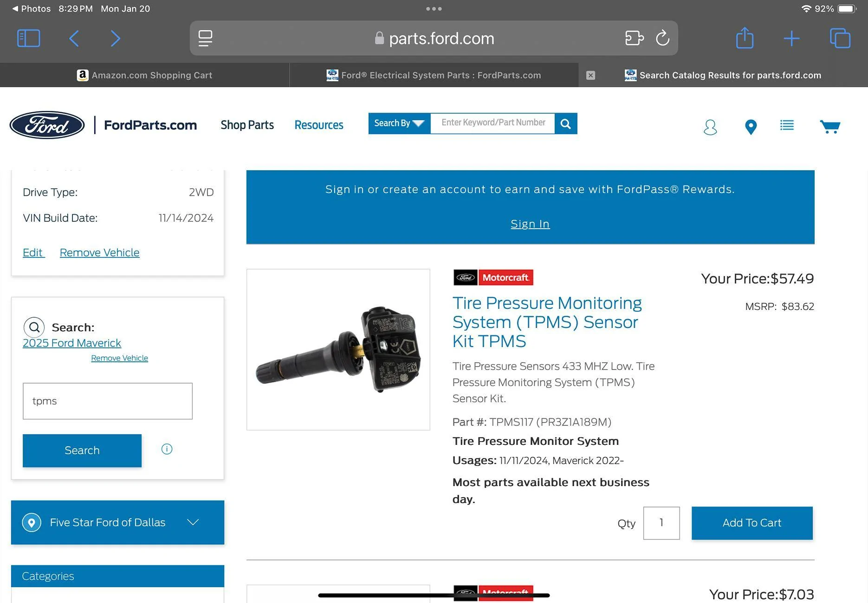Close the Search Catalog Results tab
The width and height of the screenshot is (868, 603).
[590, 75]
